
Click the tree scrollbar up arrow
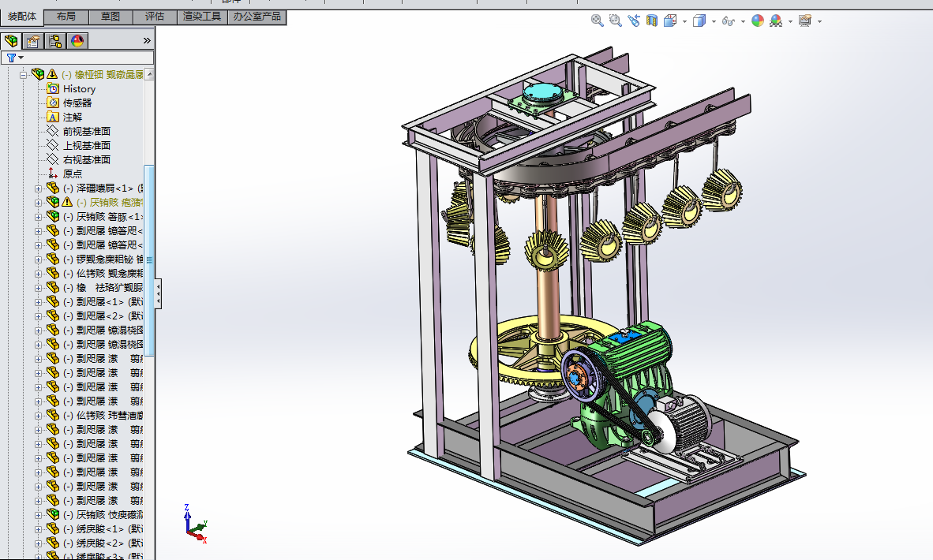pyautogui.click(x=149, y=74)
